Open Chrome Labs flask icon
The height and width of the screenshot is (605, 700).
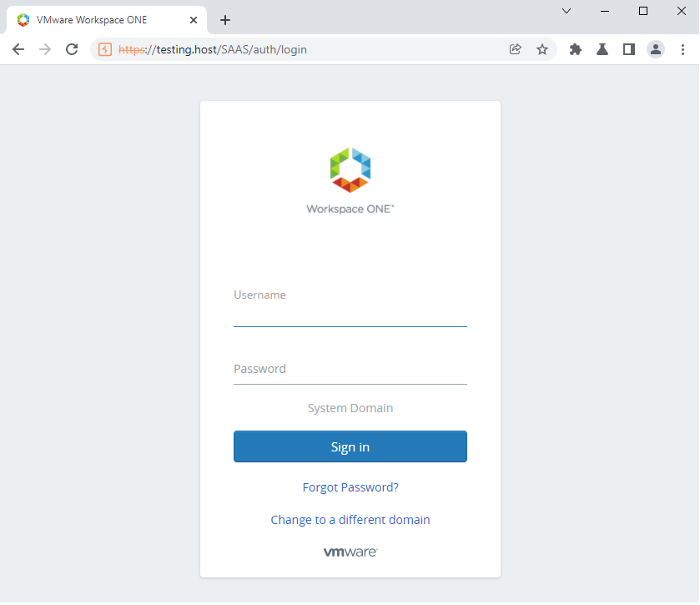click(602, 49)
